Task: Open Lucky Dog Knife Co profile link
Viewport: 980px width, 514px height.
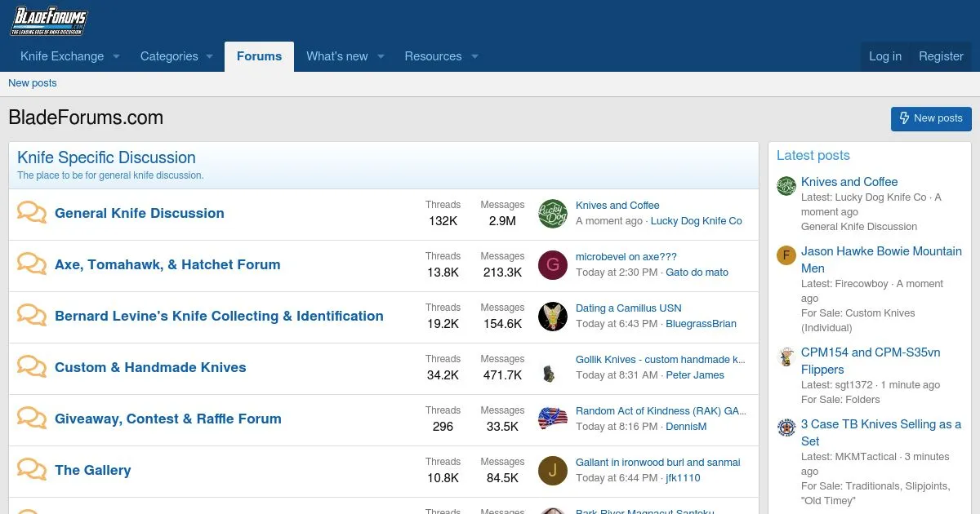Action: pos(697,221)
